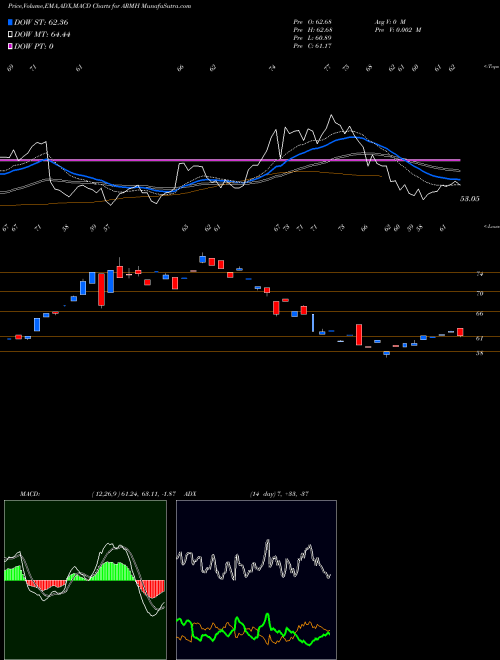Select the 'DOW ST: 62.36' legend text
The width and height of the screenshot is (500, 660).
pos(41,22)
